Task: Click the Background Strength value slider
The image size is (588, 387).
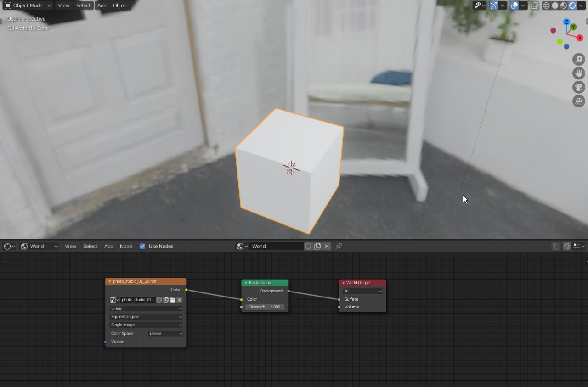Action: [265, 307]
